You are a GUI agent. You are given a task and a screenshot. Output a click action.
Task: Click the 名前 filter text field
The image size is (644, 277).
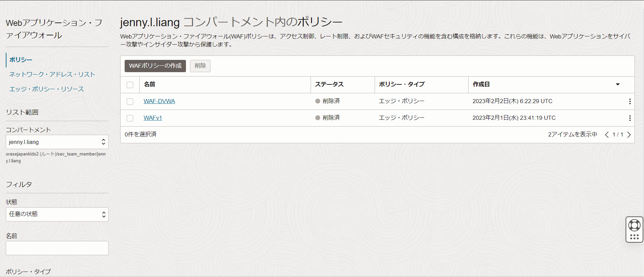pos(57,248)
